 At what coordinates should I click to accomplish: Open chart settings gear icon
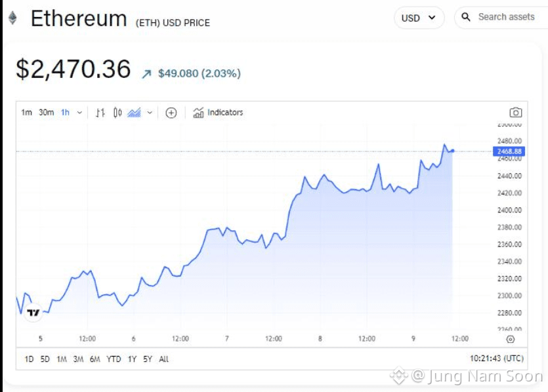[x=510, y=339]
